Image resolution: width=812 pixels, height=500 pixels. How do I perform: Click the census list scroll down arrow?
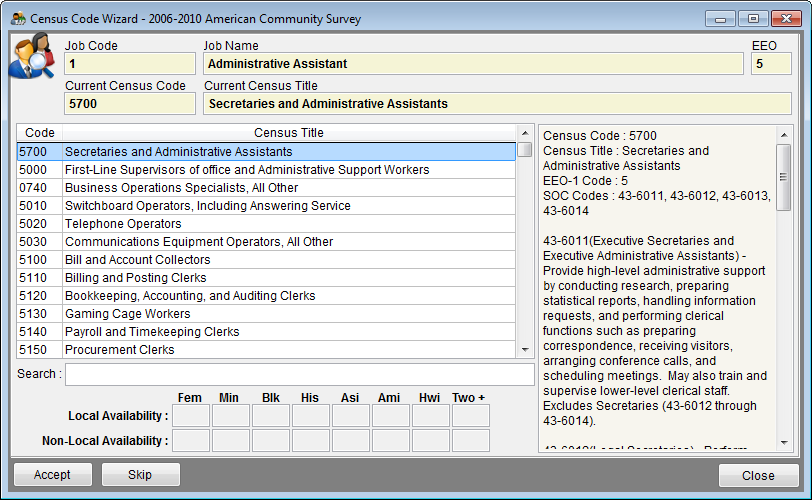(525, 350)
